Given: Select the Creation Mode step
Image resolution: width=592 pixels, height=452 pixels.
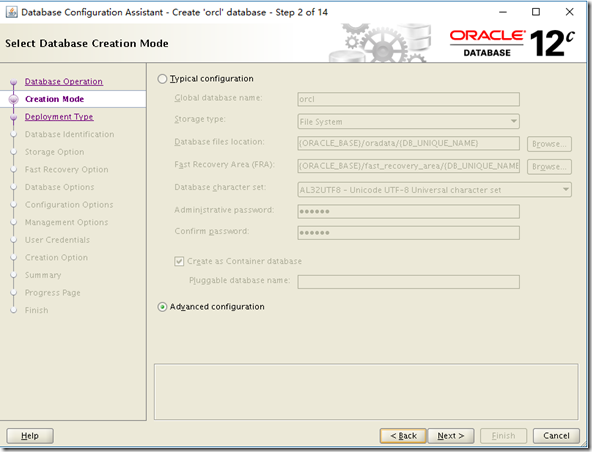Looking at the screenshot, I should tap(54, 99).
